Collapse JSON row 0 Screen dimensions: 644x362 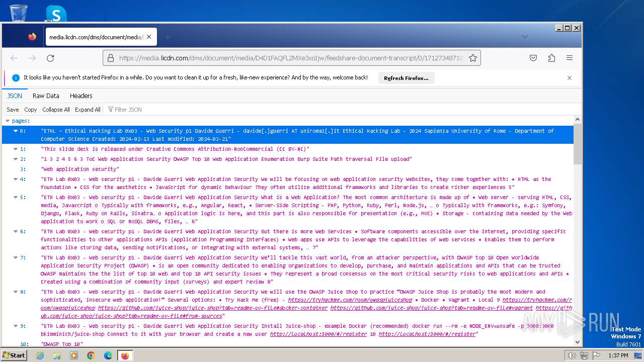pos(16,131)
